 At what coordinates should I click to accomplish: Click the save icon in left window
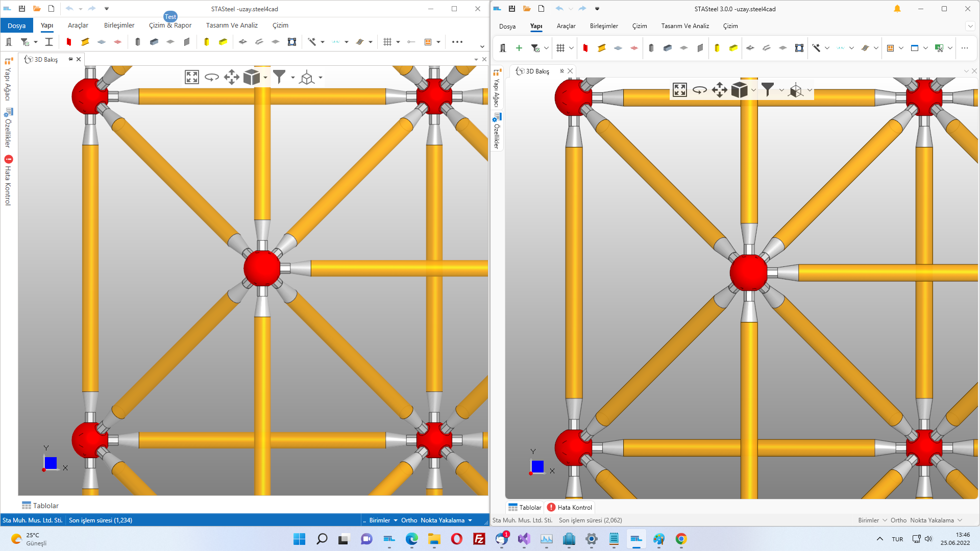tap(22, 9)
